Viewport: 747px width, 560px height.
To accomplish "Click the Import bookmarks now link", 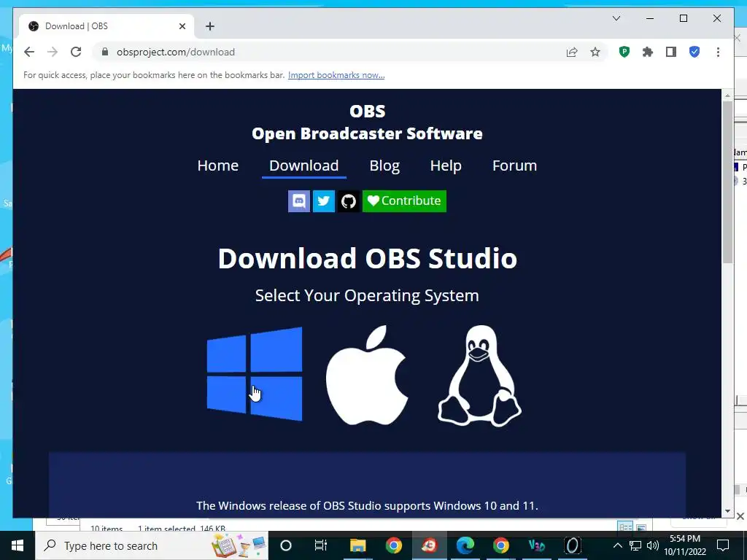I will pyautogui.click(x=336, y=75).
